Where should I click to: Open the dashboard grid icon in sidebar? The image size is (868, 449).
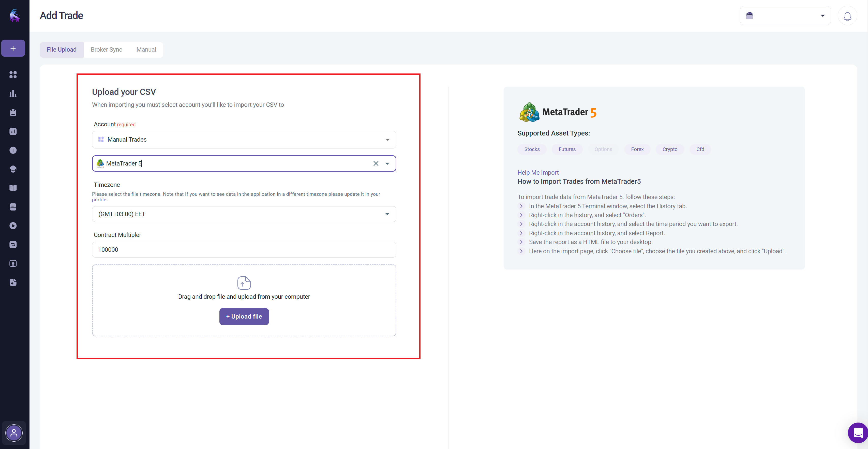pyautogui.click(x=13, y=74)
